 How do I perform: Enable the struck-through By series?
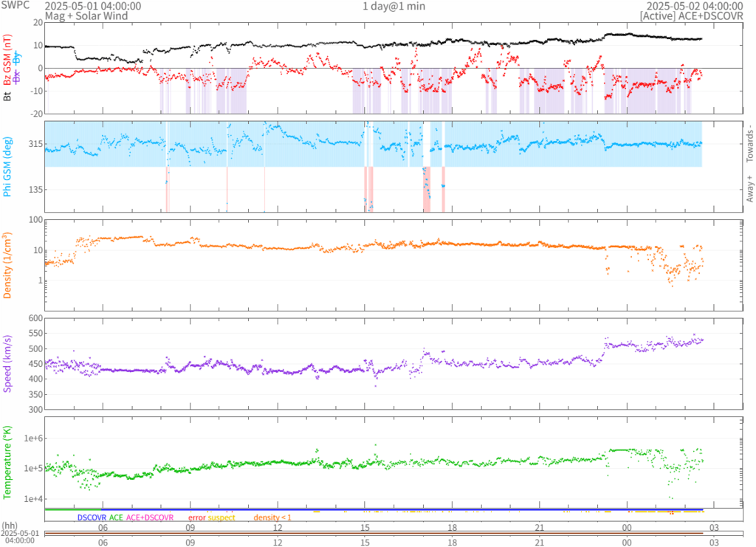point(18,59)
